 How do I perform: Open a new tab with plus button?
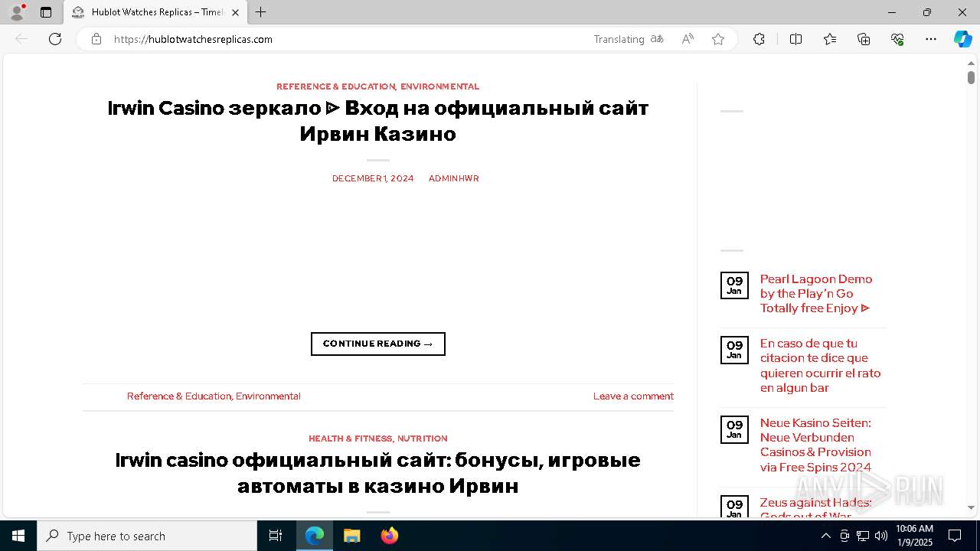tap(261, 12)
